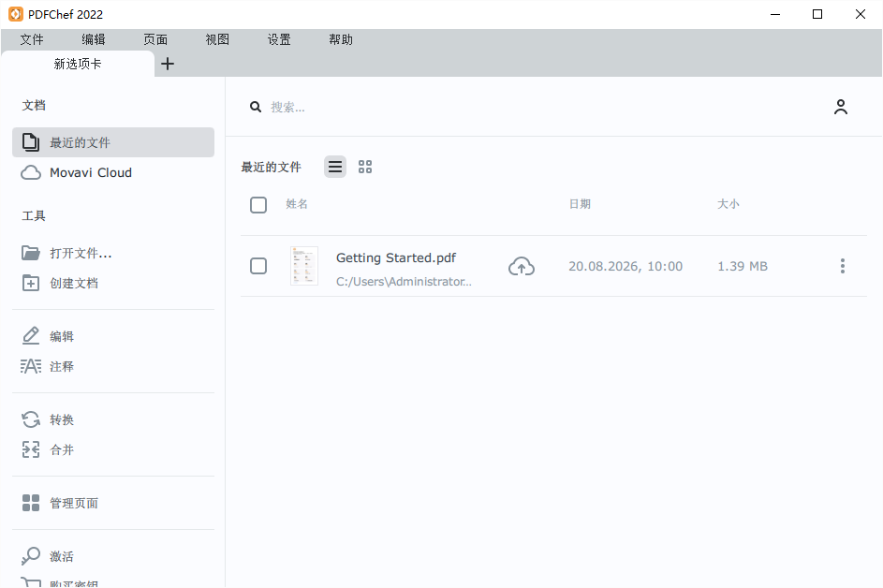Open the 文件 menu
This screenshot has width=883, height=588.
tap(32, 39)
